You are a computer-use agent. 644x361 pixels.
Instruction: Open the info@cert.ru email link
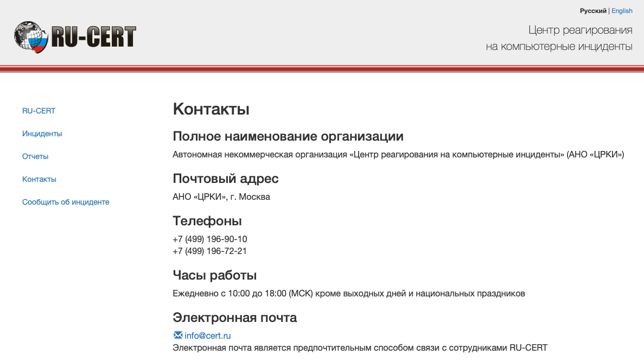(207, 335)
